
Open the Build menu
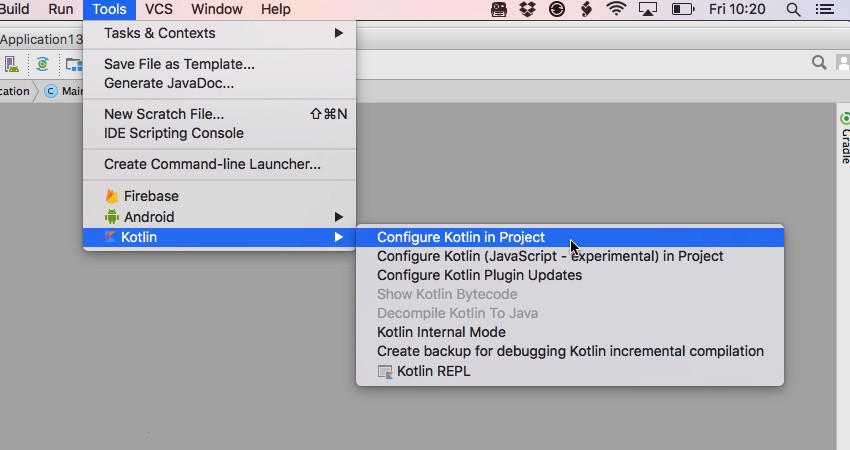[x=14, y=9]
